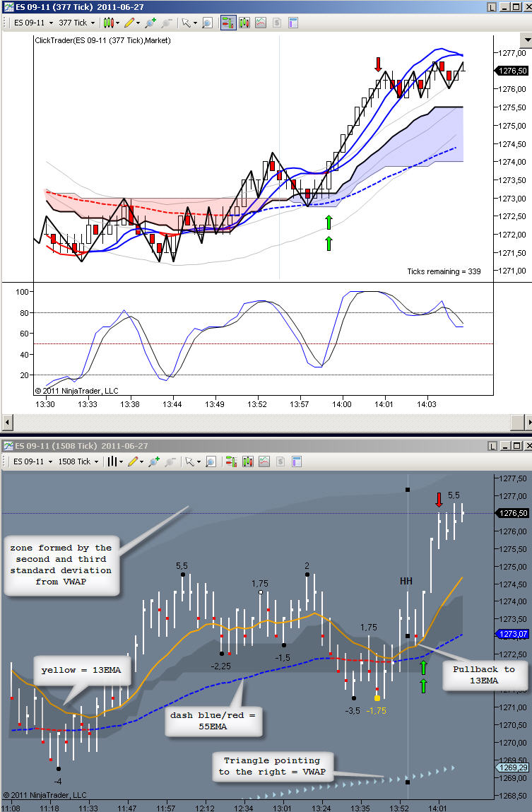The width and height of the screenshot is (532, 812).
Task: Select drawing tools pencil in 1508 Tick chart
Action: (133, 461)
